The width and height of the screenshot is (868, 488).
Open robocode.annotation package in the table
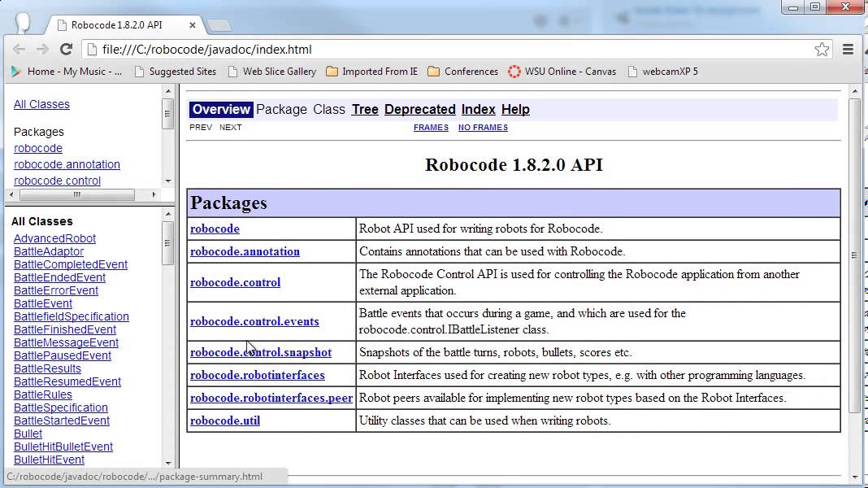pyautogui.click(x=245, y=251)
